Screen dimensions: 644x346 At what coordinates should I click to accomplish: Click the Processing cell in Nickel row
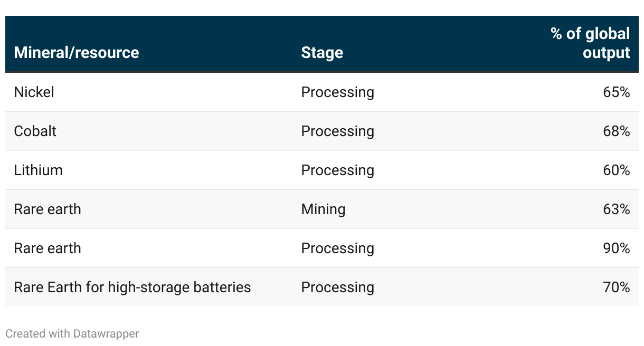coord(337,92)
